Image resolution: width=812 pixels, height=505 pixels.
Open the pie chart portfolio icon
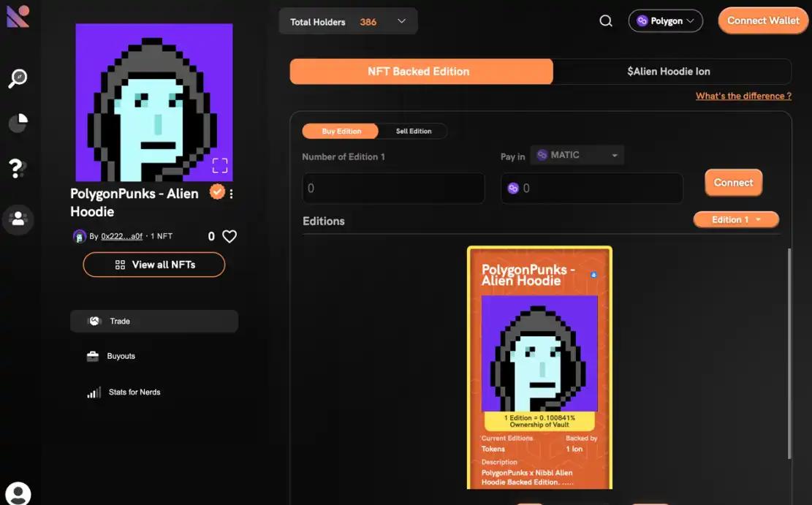pyautogui.click(x=18, y=123)
